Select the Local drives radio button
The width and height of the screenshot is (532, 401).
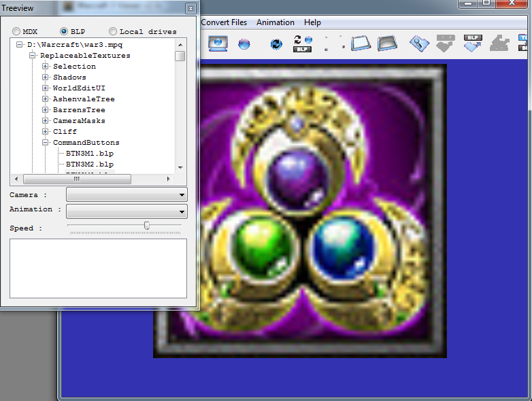pos(113,31)
